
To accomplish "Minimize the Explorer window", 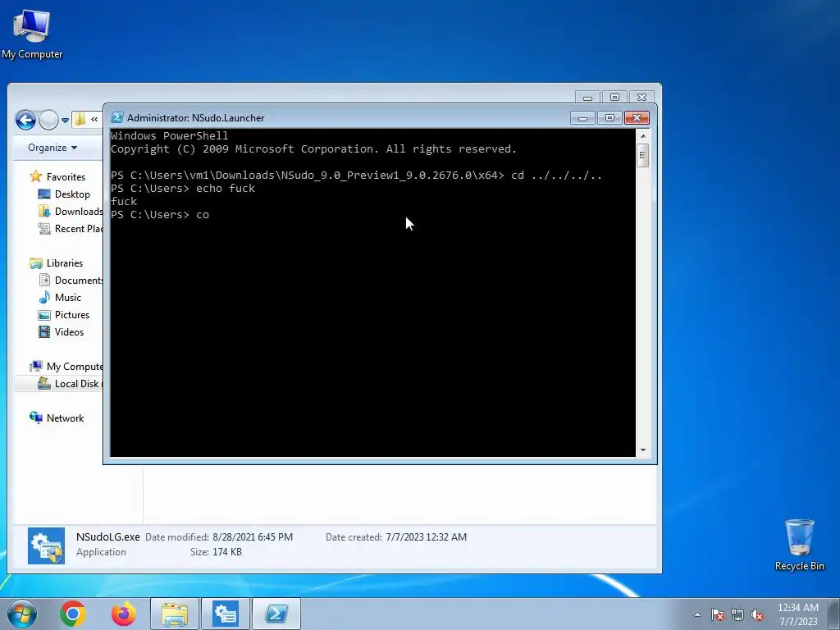I will click(x=587, y=97).
